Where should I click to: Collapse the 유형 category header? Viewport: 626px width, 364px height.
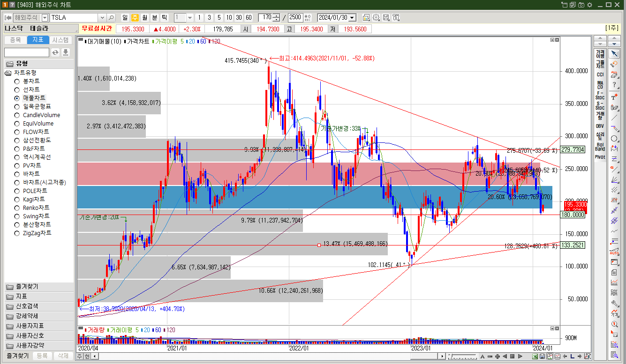click(38, 64)
